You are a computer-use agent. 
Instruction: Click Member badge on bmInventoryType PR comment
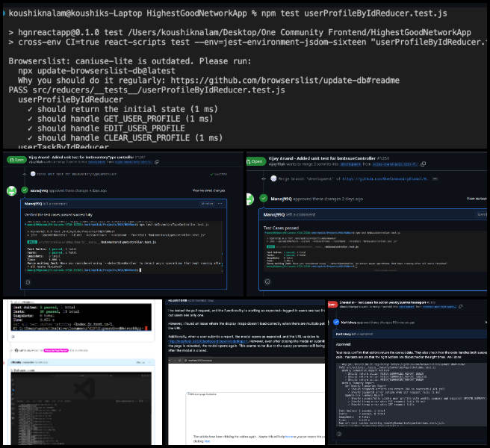(x=207, y=204)
